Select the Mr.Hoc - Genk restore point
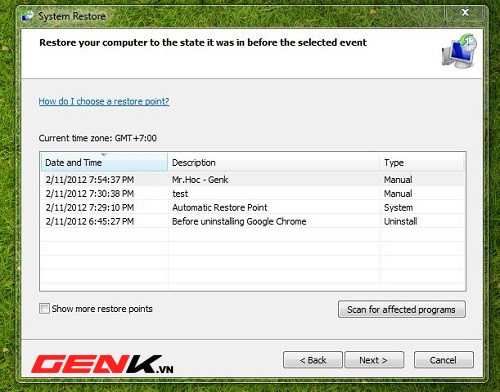The image size is (500, 392). pyautogui.click(x=252, y=180)
